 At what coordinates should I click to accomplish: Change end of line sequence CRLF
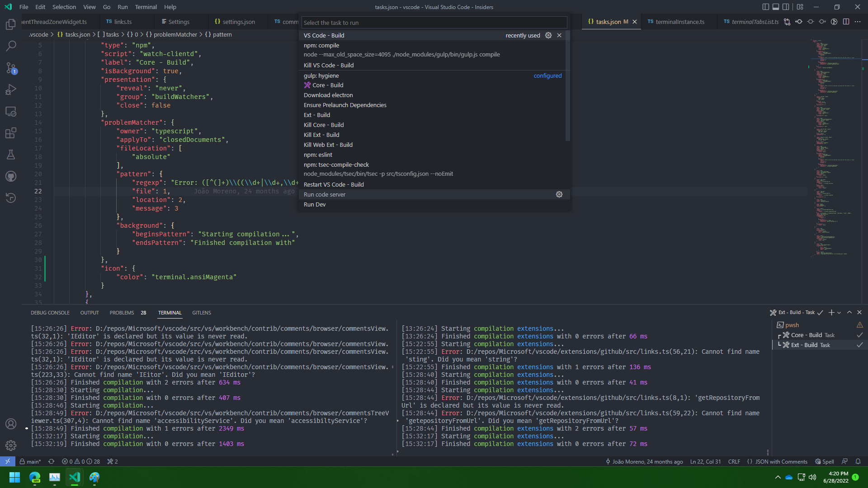pos(734,461)
